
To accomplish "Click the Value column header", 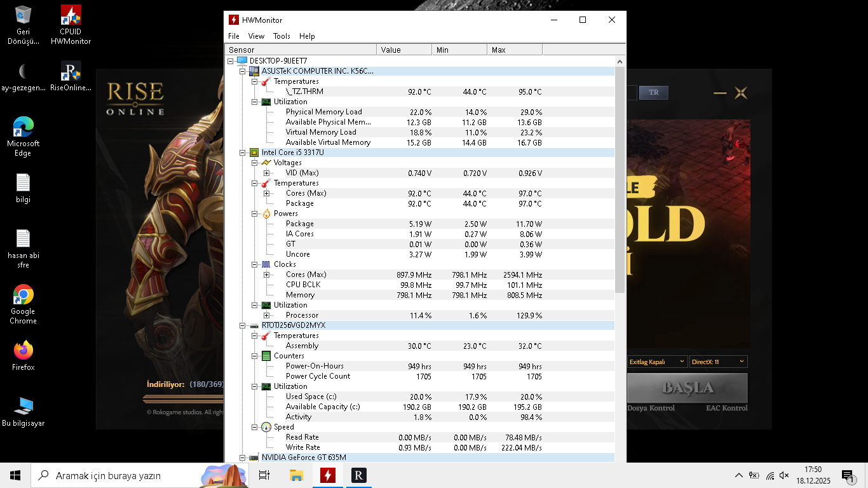I will coord(404,50).
